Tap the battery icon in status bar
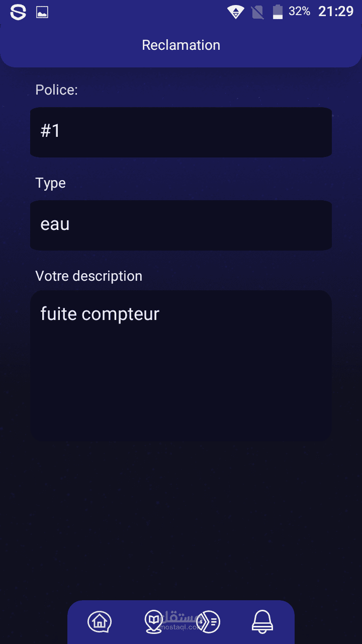The width and height of the screenshot is (362, 644). click(278, 12)
